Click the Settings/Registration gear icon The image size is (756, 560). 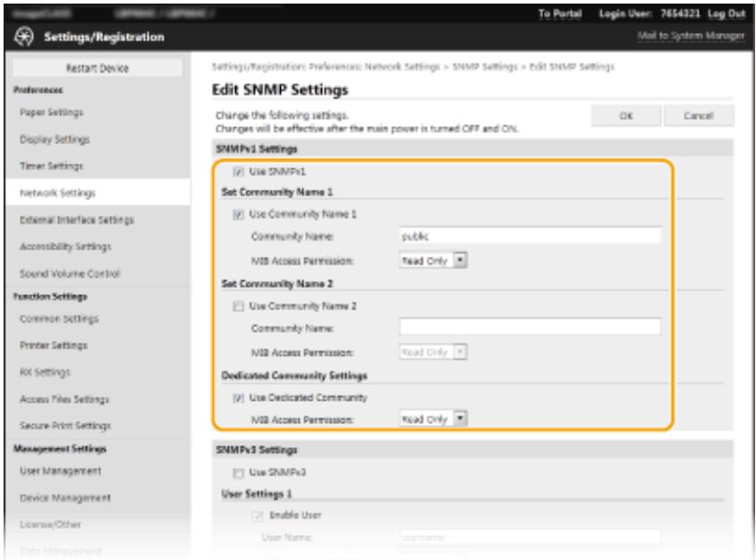pos(24,37)
